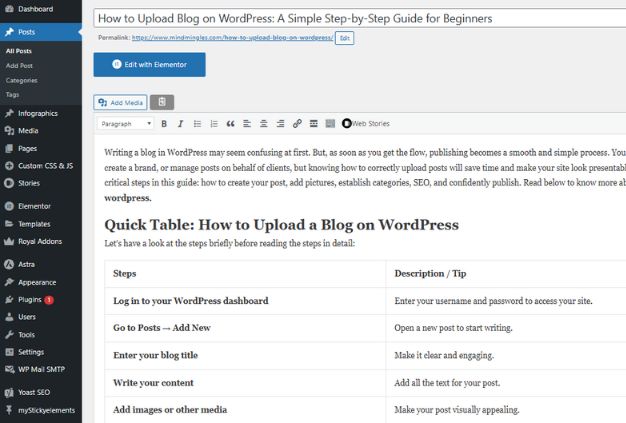
Task: Click the 'Description / Tip' header cell
Action: (x=506, y=274)
